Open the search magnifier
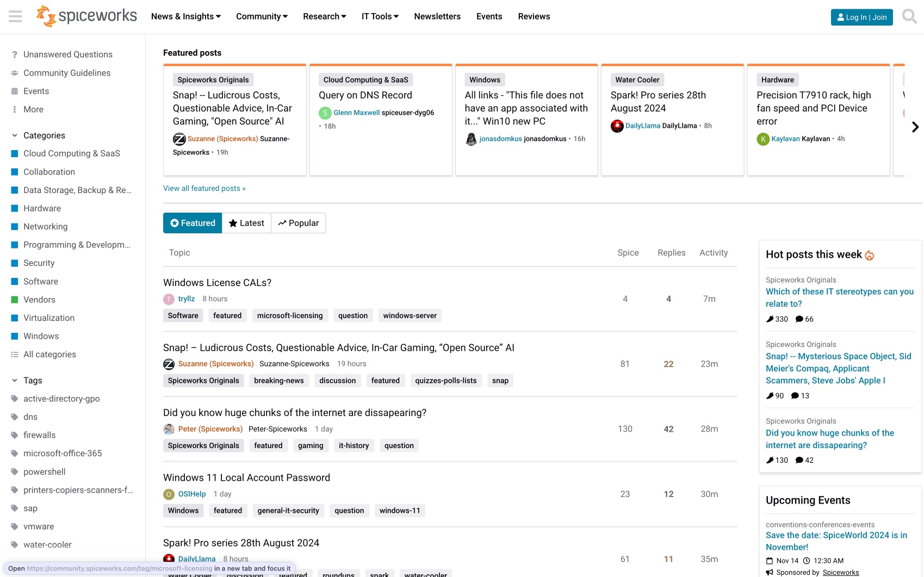This screenshot has height=577, width=924. (x=909, y=17)
